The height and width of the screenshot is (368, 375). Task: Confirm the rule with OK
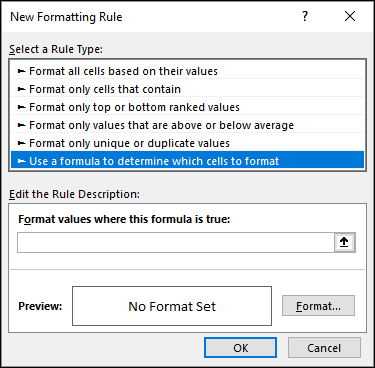(240, 348)
